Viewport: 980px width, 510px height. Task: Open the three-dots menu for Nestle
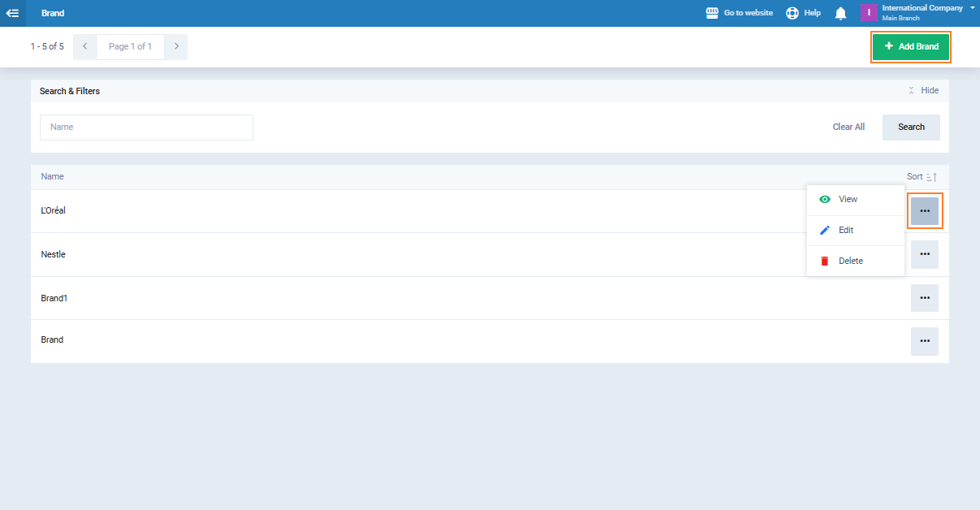click(924, 254)
